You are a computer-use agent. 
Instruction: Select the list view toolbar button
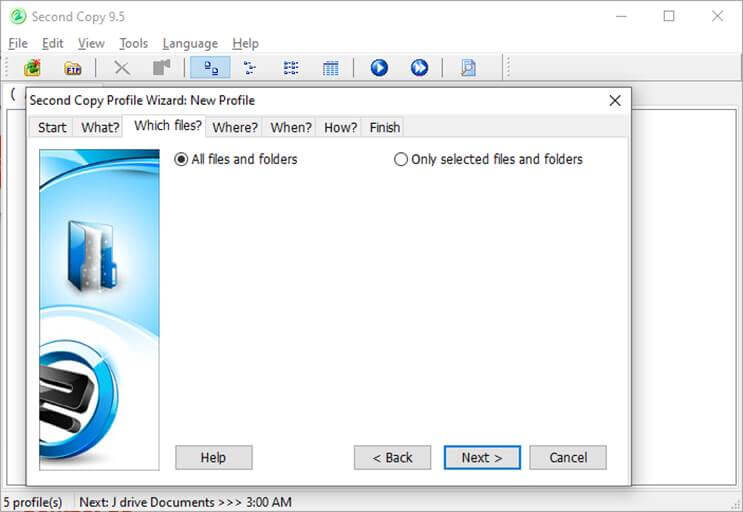point(290,68)
